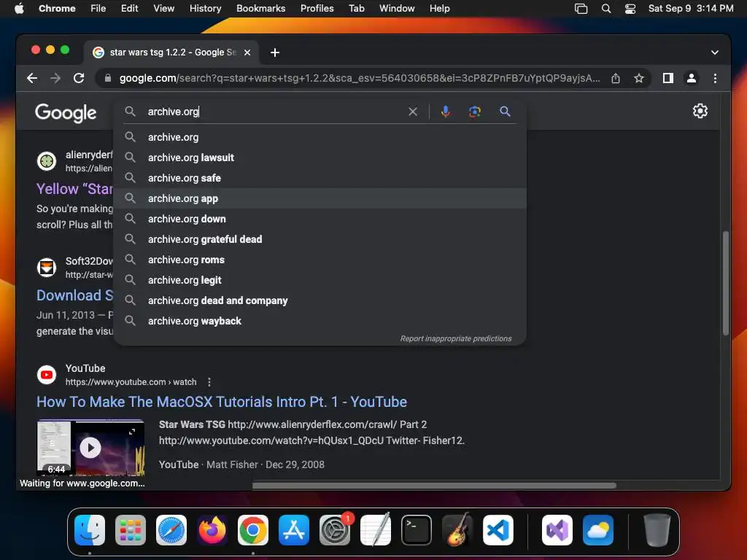This screenshot has height=560, width=747.
Task: Open the Window menu
Action: pyautogui.click(x=397, y=9)
